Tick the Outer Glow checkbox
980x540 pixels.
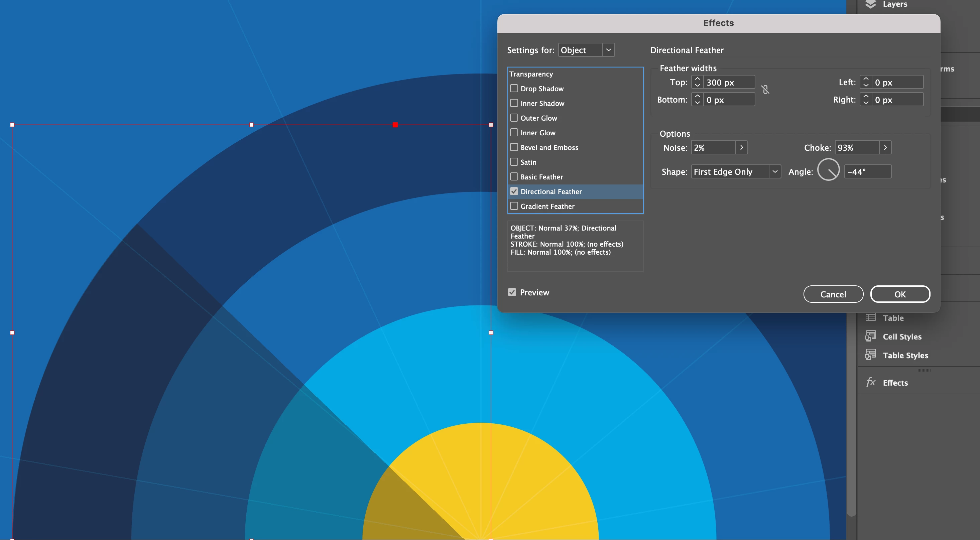(x=514, y=118)
